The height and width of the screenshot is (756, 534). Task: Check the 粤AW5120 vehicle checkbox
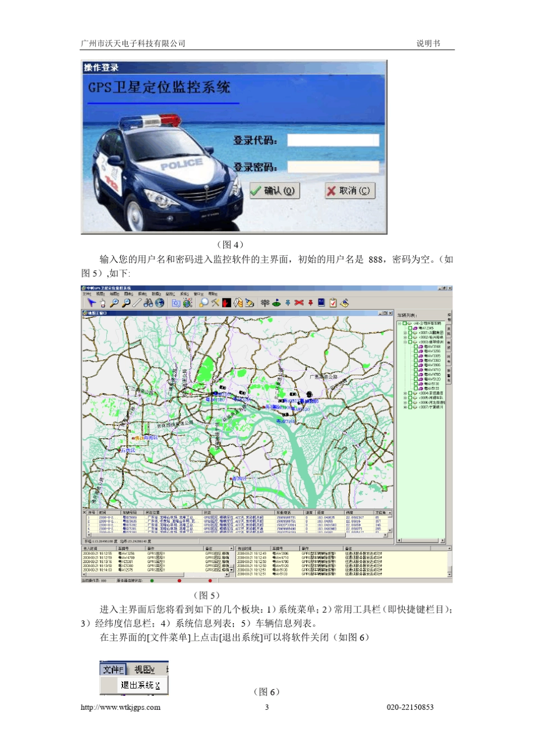point(416,379)
